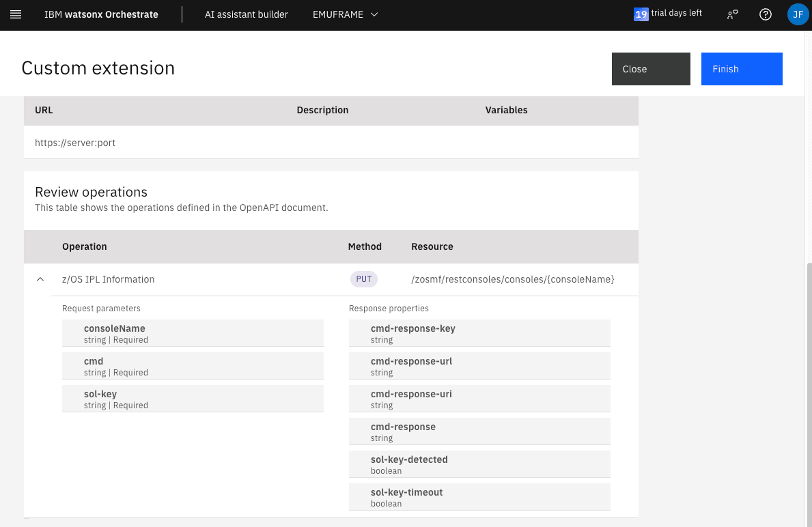Click the https://server:port URL cell
This screenshot has height=527, width=812.
[75, 143]
